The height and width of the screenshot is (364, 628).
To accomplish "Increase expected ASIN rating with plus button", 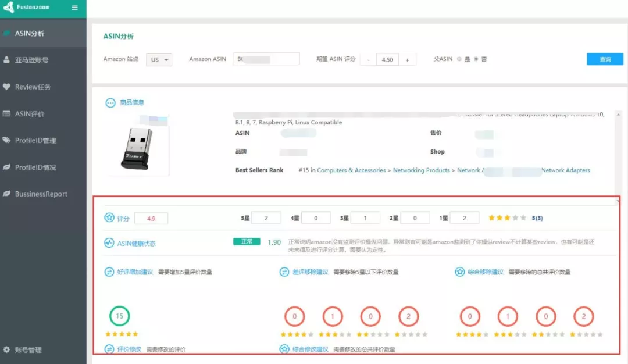I will coord(407,60).
